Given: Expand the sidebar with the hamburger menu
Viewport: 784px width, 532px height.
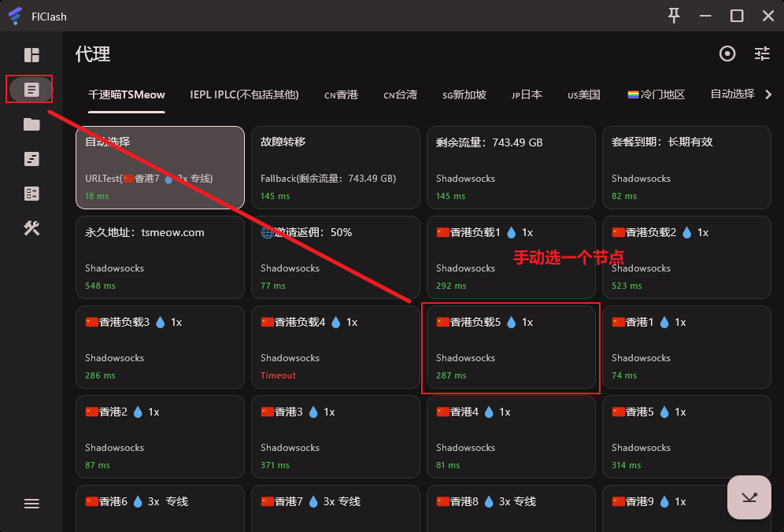Looking at the screenshot, I should [x=31, y=504].
